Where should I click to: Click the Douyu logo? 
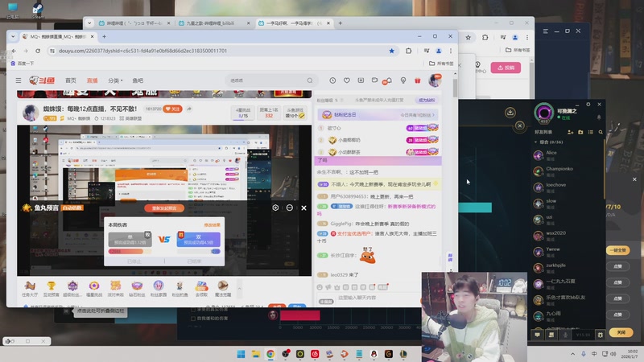42,80
